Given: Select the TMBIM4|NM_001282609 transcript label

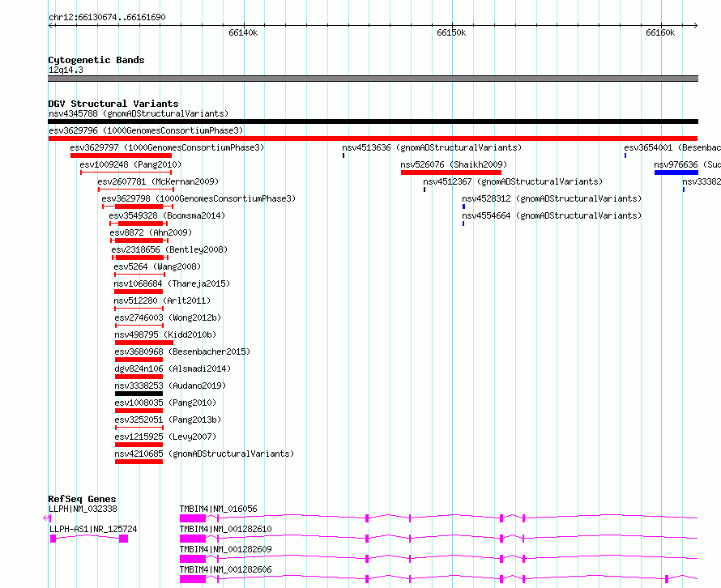Looking at the screenshot, I should point(226,549).
